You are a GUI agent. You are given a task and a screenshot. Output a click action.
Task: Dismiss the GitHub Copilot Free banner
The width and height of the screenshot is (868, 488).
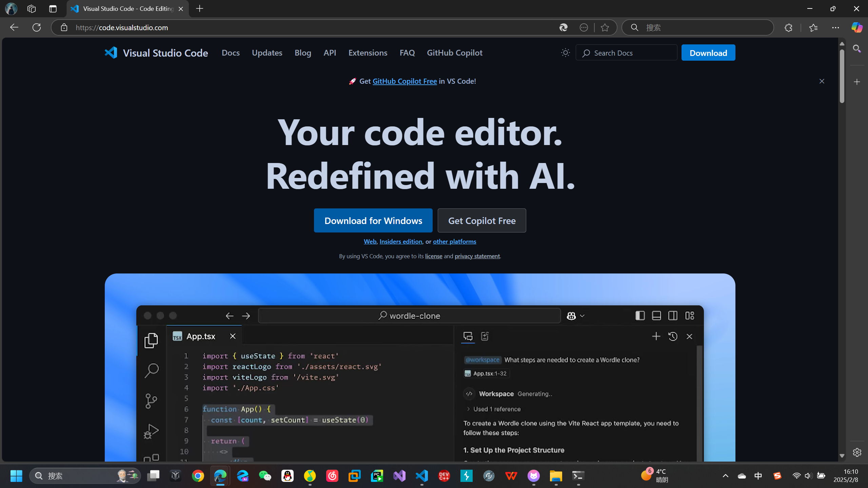(x=822, y=81)
